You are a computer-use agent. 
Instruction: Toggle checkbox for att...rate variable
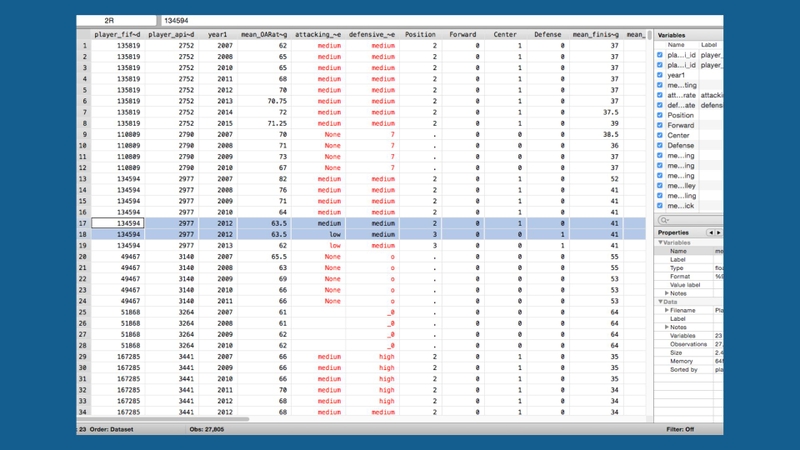[x=660, y=95]
